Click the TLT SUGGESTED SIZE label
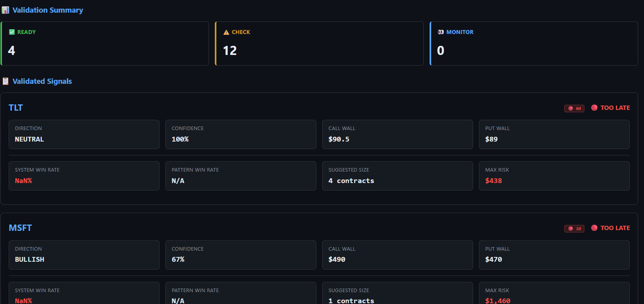644x304 pixels. 349,170
